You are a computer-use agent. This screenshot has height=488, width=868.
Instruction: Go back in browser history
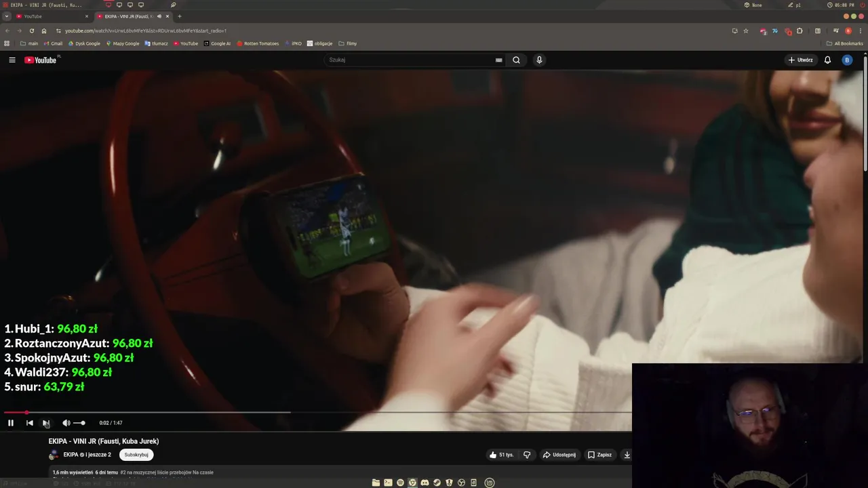(7, 30)
